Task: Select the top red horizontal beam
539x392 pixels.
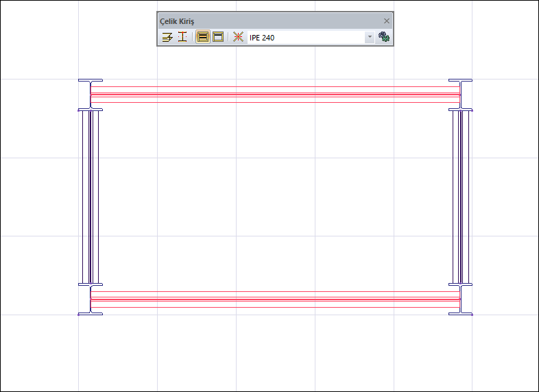Action: (275, 95)
